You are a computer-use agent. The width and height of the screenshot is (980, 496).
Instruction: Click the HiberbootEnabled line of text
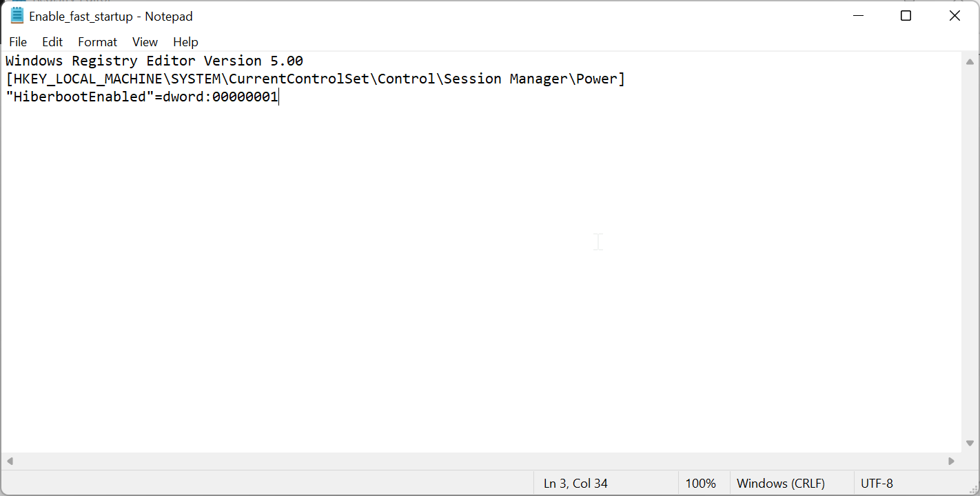138,97
